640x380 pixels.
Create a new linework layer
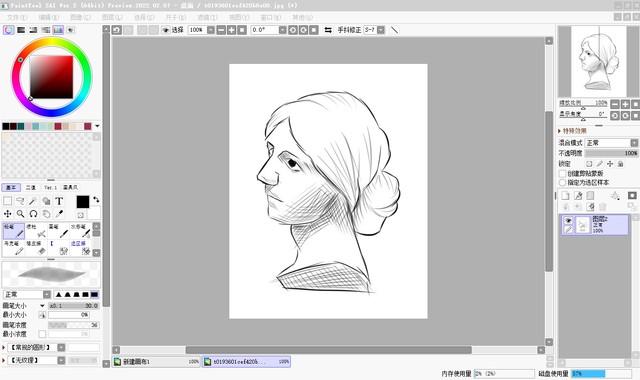(x=578, y=196)
